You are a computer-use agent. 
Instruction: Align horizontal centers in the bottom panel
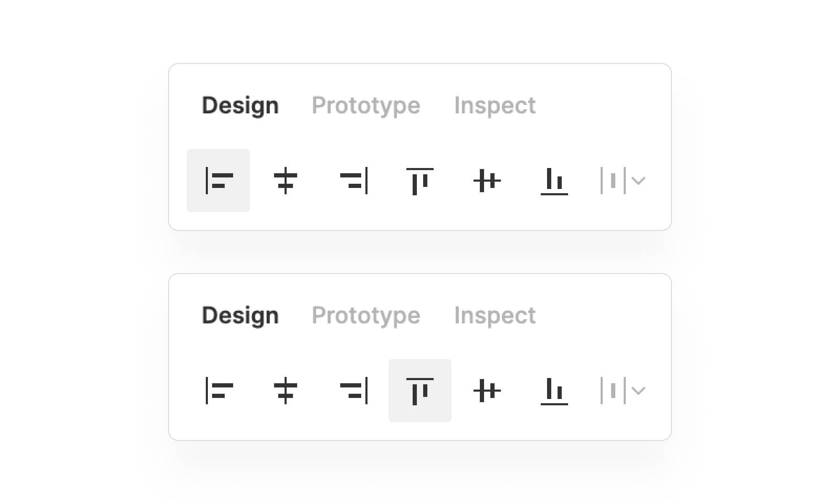pos(286,391)
